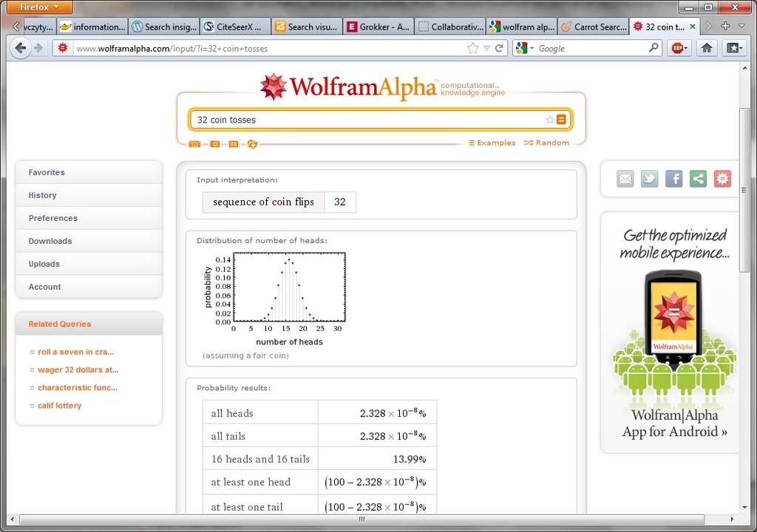Click the browser URL address field
Screen dimensions: 757x532
coord(268,48)
